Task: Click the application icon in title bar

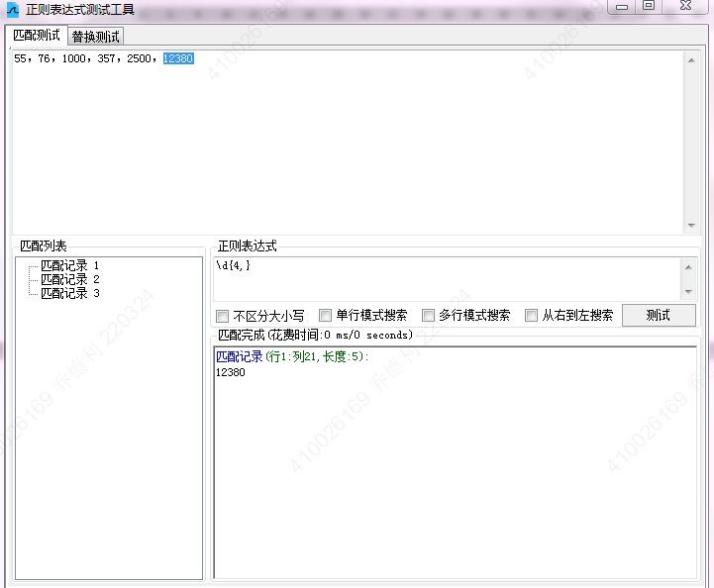Action: [x=13, y=10]
